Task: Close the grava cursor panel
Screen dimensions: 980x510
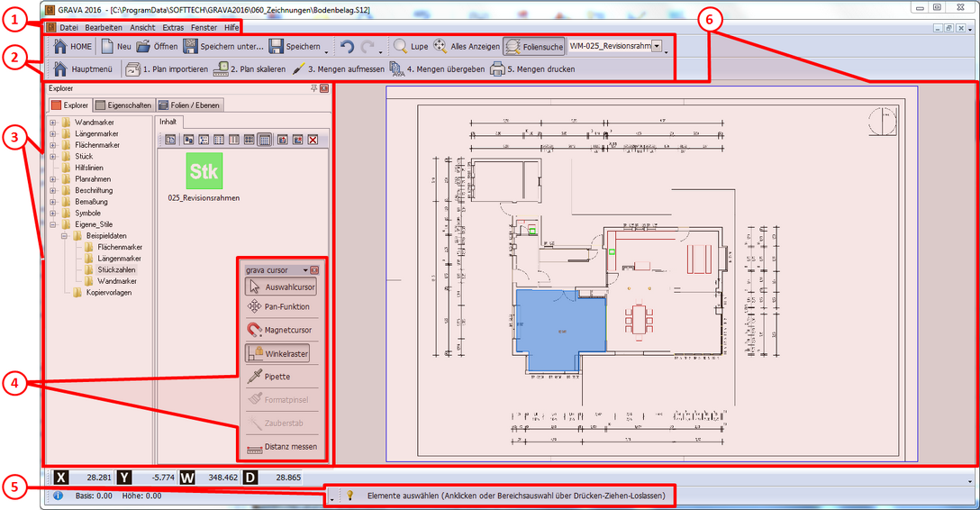Action: [x=314, y=270]
